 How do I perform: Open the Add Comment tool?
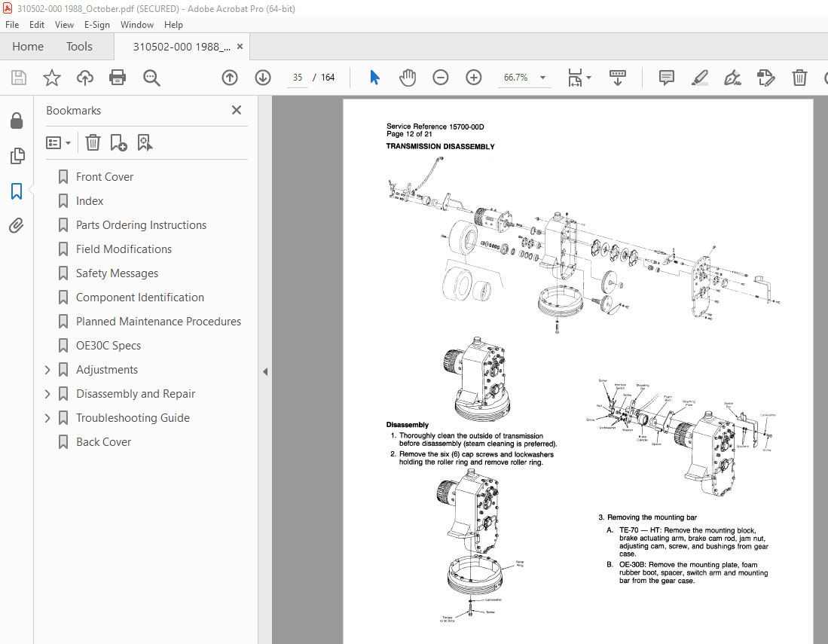pyautogui.click(x=666, y=77)
